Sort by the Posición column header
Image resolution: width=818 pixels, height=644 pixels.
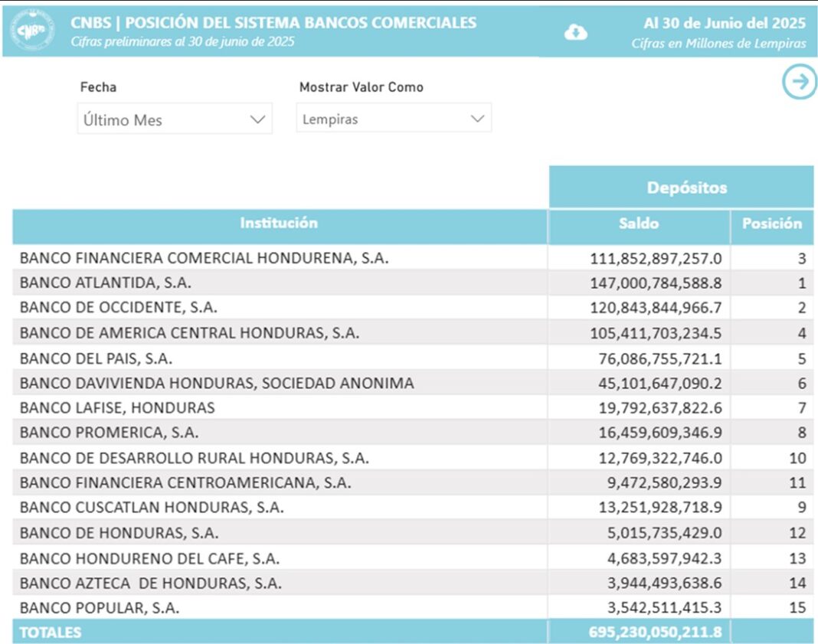[x=771, y=224]
